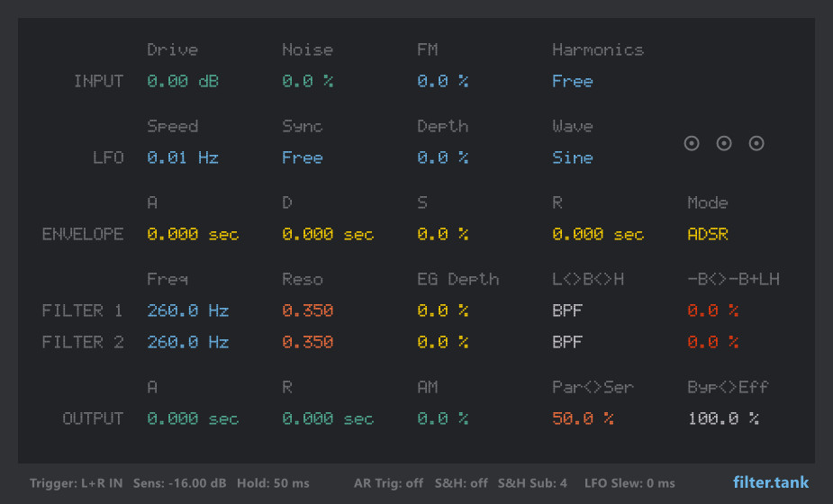Click the filter.tank logo link
Image resolution: width=833 pixels, height=504 pixels.
tap(771, 482)
